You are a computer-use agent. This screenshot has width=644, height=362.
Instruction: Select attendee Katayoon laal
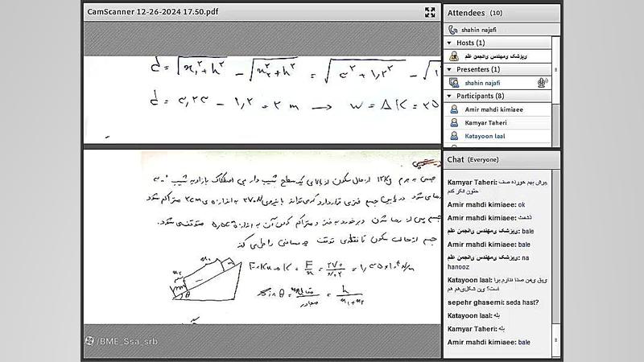[x=497, y=136]
